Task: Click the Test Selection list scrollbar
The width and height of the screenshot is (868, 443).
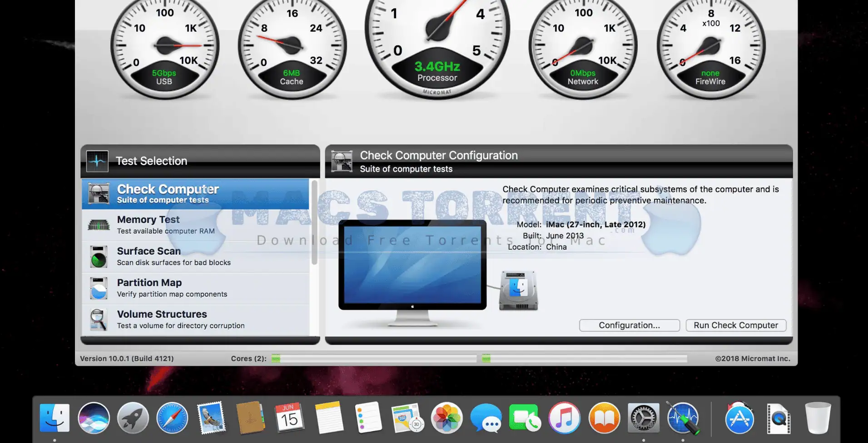Action: click(x=314, y=222)
